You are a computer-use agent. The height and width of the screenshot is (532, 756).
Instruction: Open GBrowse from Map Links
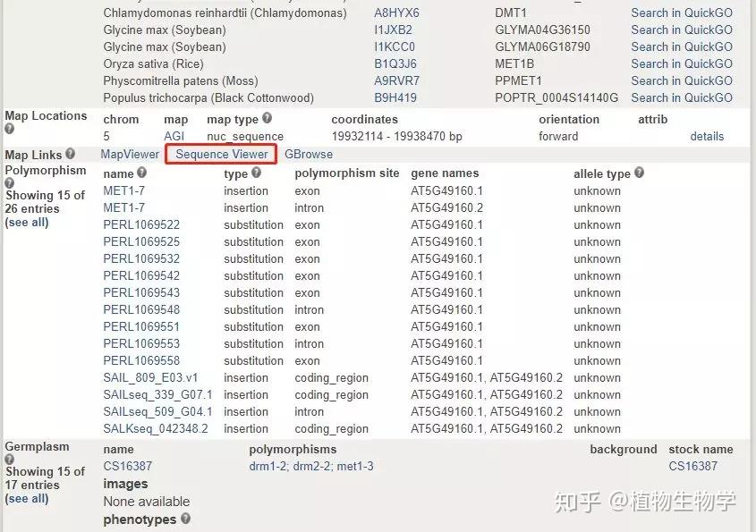(x=309, y=154)
